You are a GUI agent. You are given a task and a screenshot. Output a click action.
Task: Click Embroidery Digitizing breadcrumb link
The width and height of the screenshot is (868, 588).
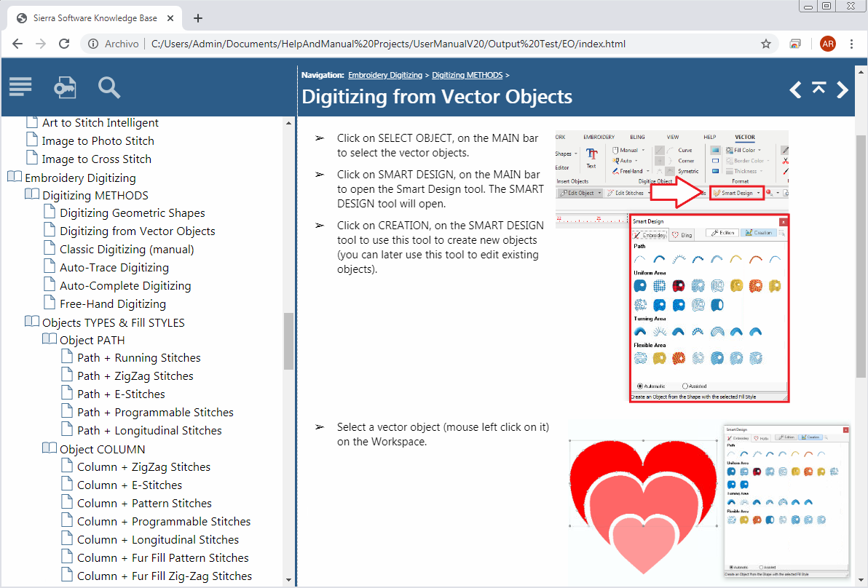tap(385, 75)
